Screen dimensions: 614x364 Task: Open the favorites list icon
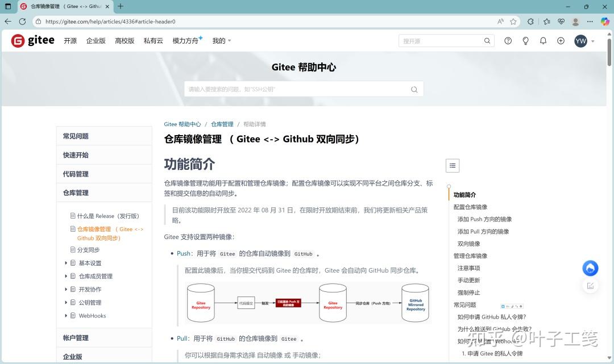[547, 22]
